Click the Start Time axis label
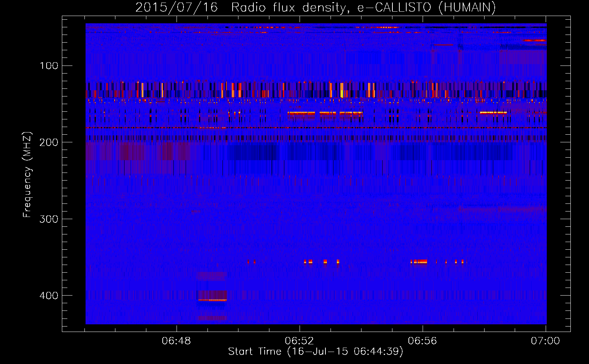The height and width of the screenshot is (364, 589). click(x=316, y=352)
